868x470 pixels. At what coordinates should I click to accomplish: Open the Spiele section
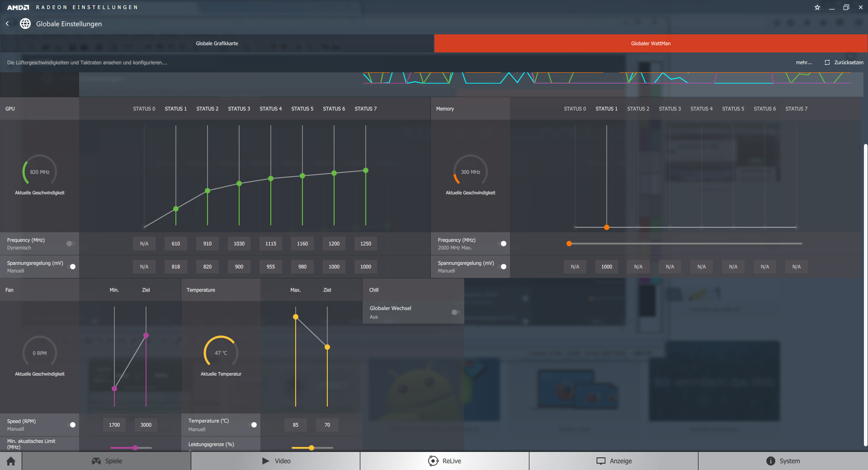pos(107,461)
